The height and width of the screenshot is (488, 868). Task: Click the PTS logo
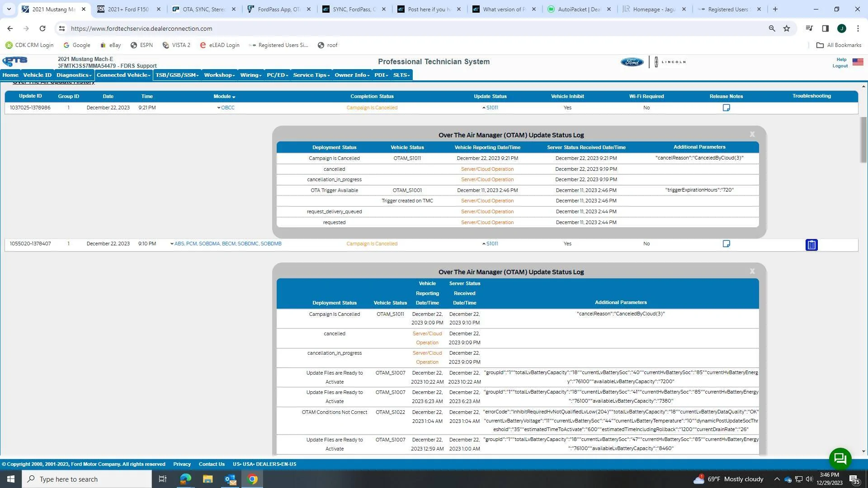tap(15, 61)
